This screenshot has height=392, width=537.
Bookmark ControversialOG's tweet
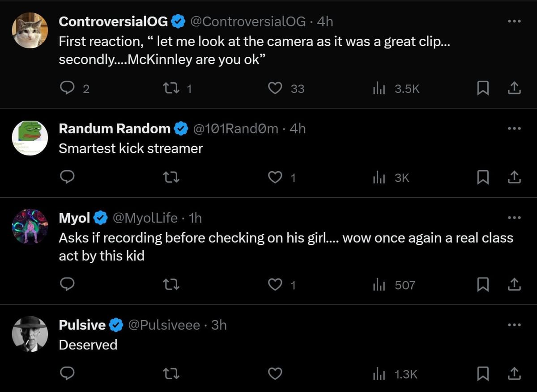tap(482, 89)
